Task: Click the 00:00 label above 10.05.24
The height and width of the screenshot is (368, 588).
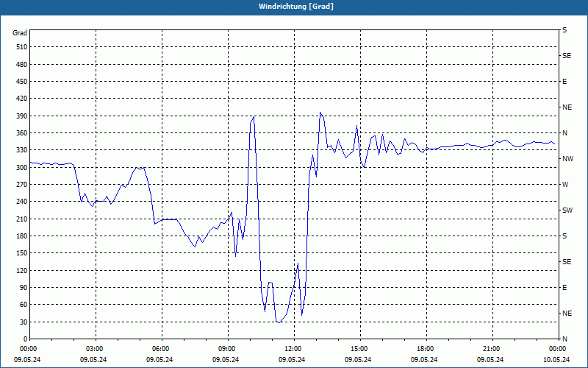Action: [557, 348]
